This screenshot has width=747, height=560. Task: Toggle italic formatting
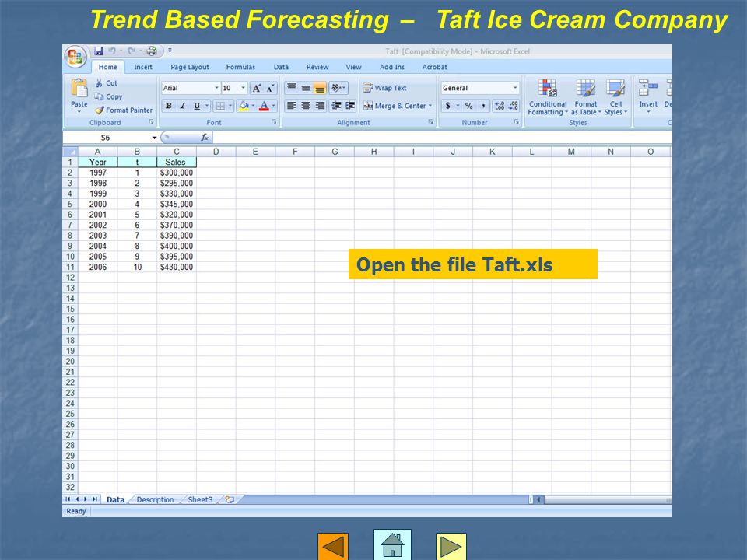(x=182, y=106)
